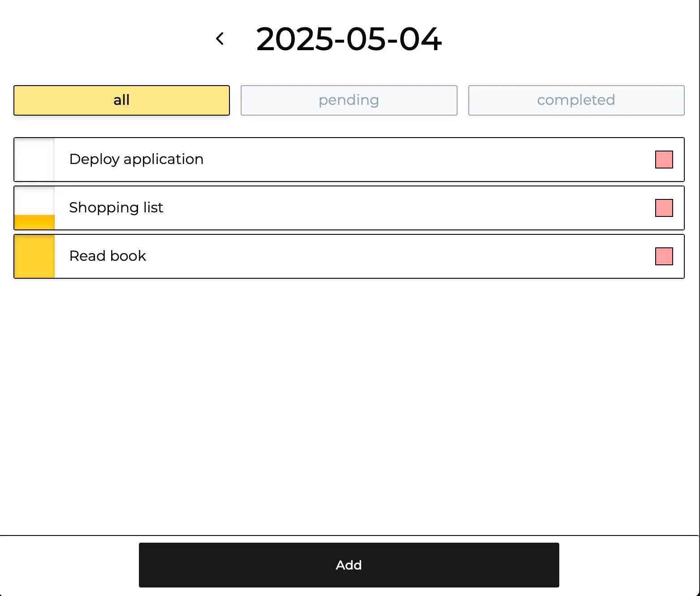Click the red delete square for Shopping list
This screenshot has height=596, width=700.
(664, 208)
